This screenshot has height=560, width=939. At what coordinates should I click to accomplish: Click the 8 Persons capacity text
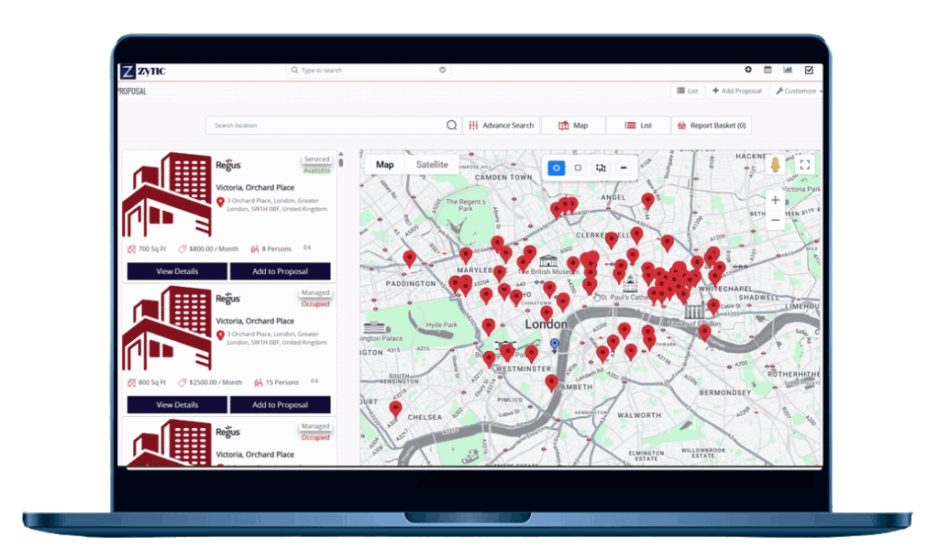[x=276, y=249]
